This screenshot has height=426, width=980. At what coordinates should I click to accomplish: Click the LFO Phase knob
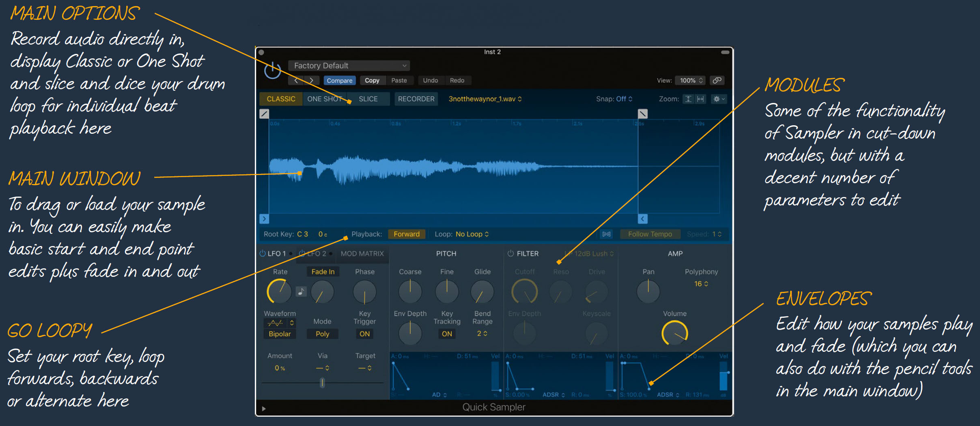point(365,291)
